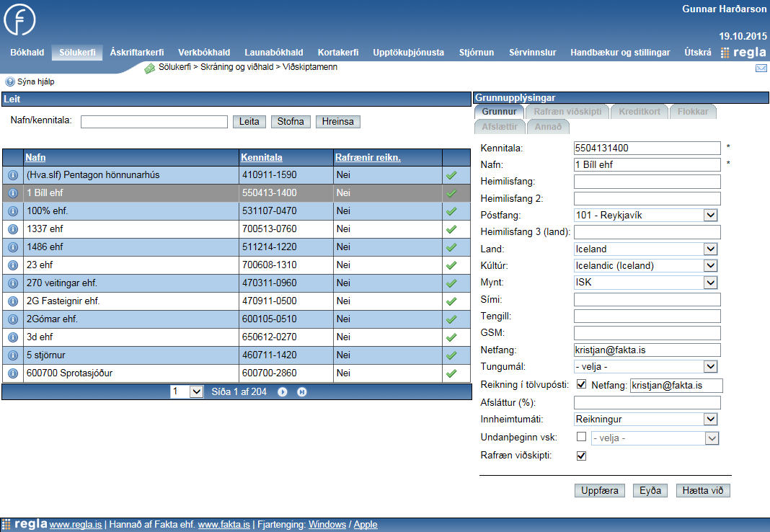Screen dimensions: 770x532
Task: Open the Launabókhald menu
Action: pos(273,53)
